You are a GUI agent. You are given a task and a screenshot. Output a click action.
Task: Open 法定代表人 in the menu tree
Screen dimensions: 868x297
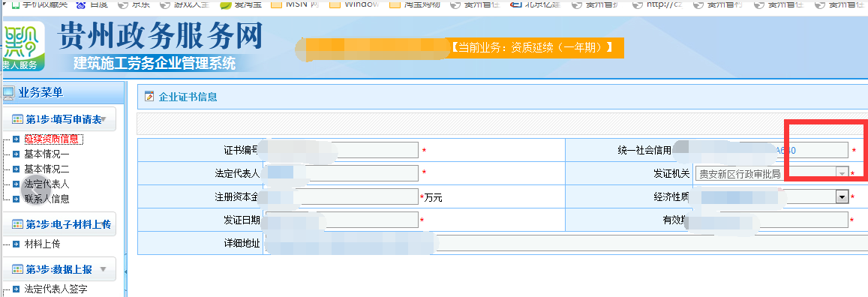click(x=47, y=184)
